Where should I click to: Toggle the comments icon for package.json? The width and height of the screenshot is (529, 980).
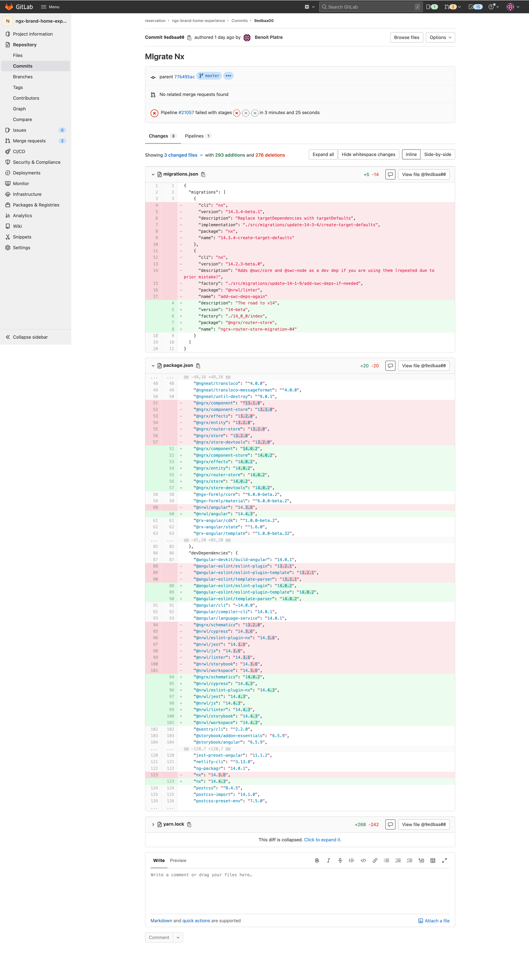click(x=390, y=366)
